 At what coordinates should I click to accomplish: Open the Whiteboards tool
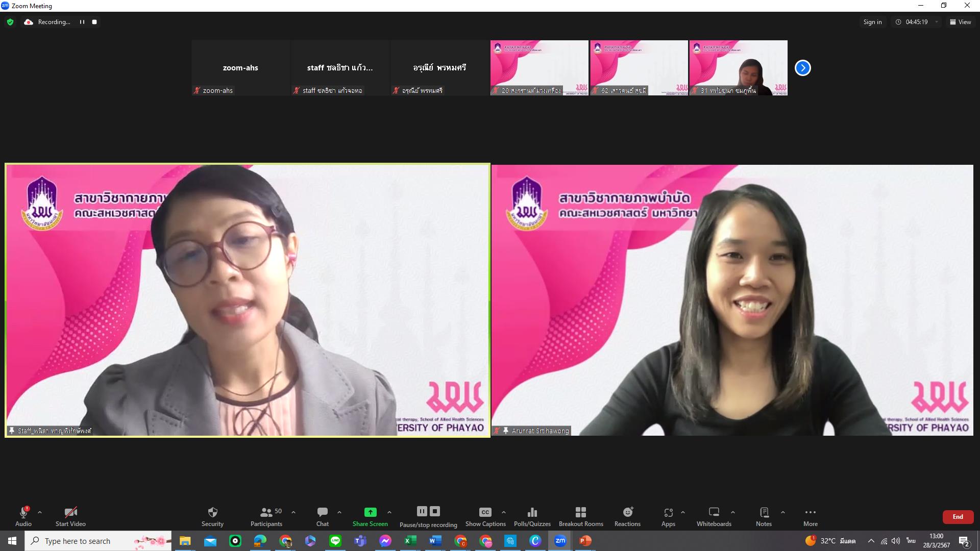coord(714,516)
